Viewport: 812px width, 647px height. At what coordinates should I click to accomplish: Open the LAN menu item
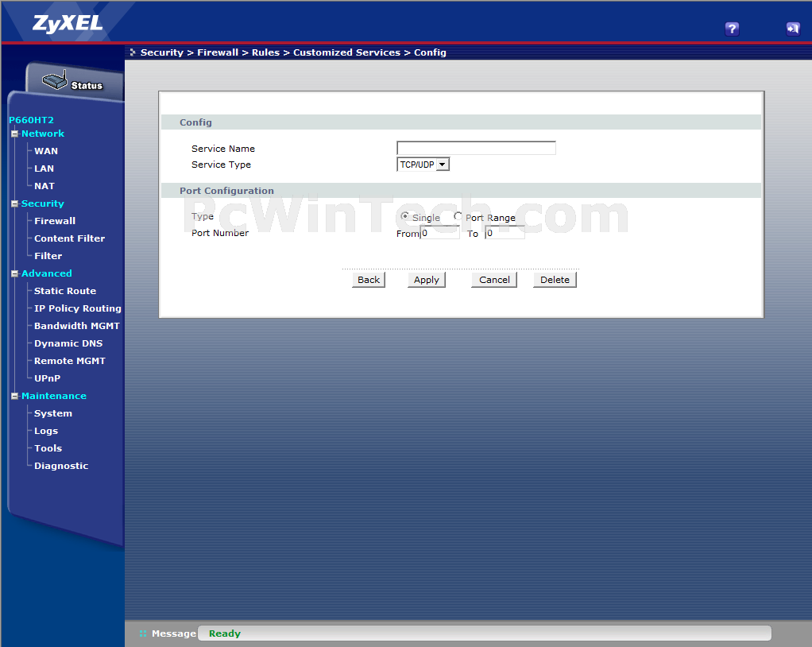(x=44, y=169)
